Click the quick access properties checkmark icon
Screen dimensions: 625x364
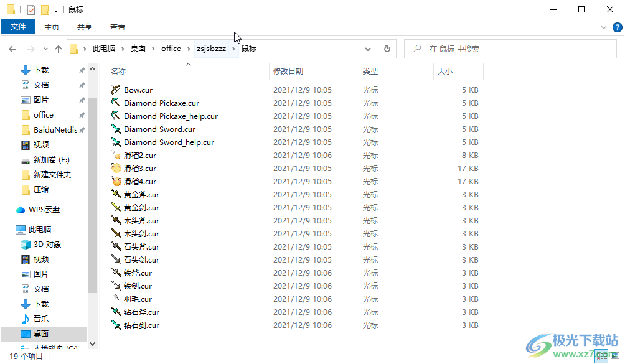(x=31, y=9)
